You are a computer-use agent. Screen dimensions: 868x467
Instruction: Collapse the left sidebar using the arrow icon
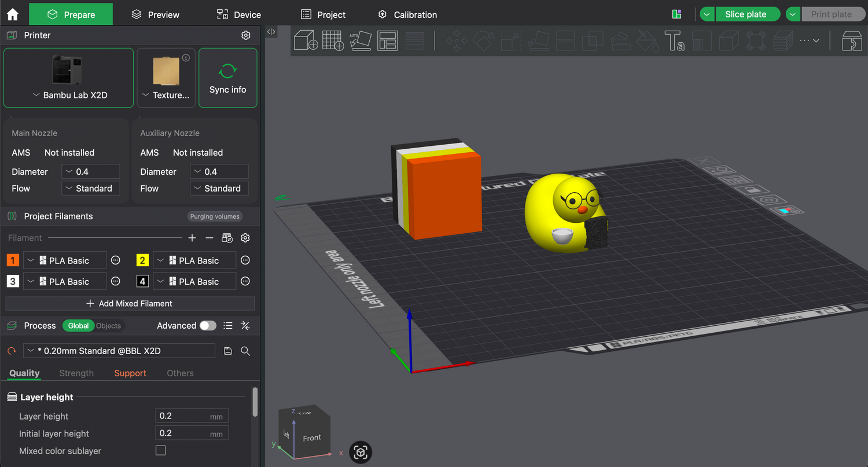[x=271, y=32]
